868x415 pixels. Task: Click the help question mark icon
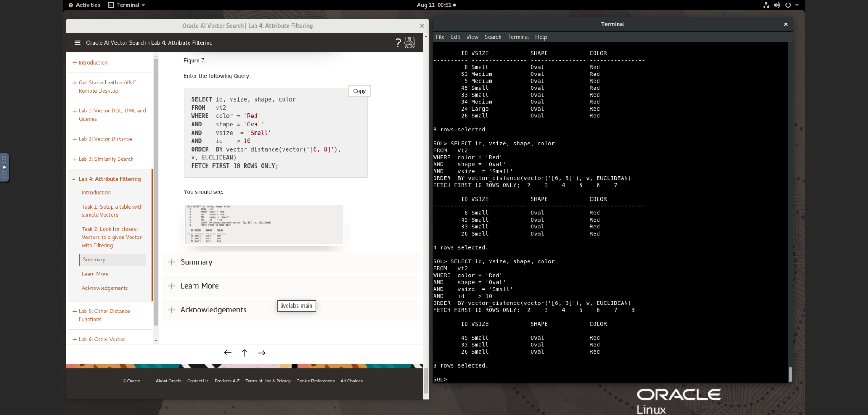point(398,43)
